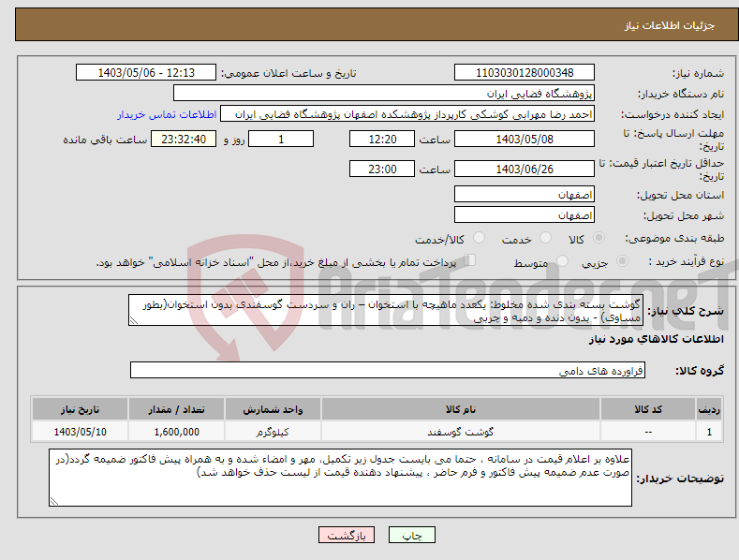Click the واحد شمارش column header
739x560 pixels.
click(x=273, y=409)
